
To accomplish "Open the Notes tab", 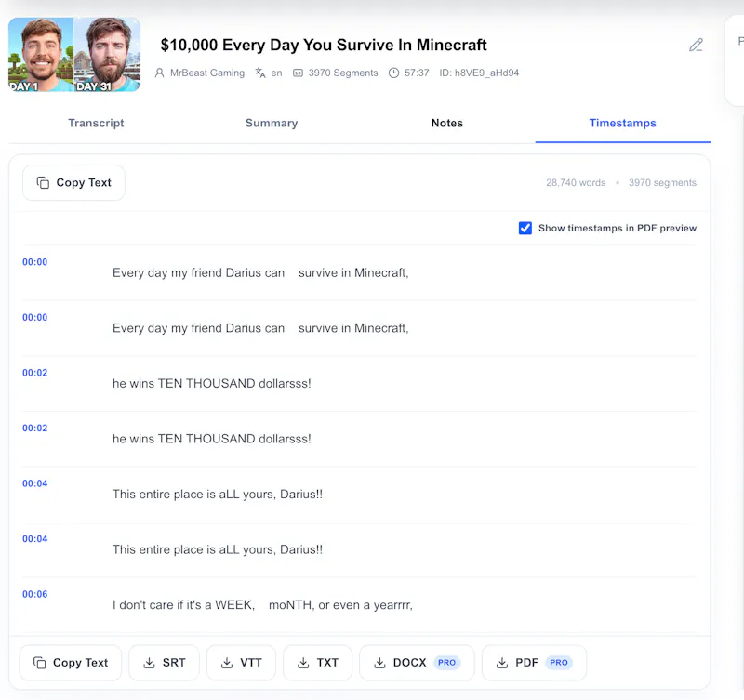I will [447, 123].
